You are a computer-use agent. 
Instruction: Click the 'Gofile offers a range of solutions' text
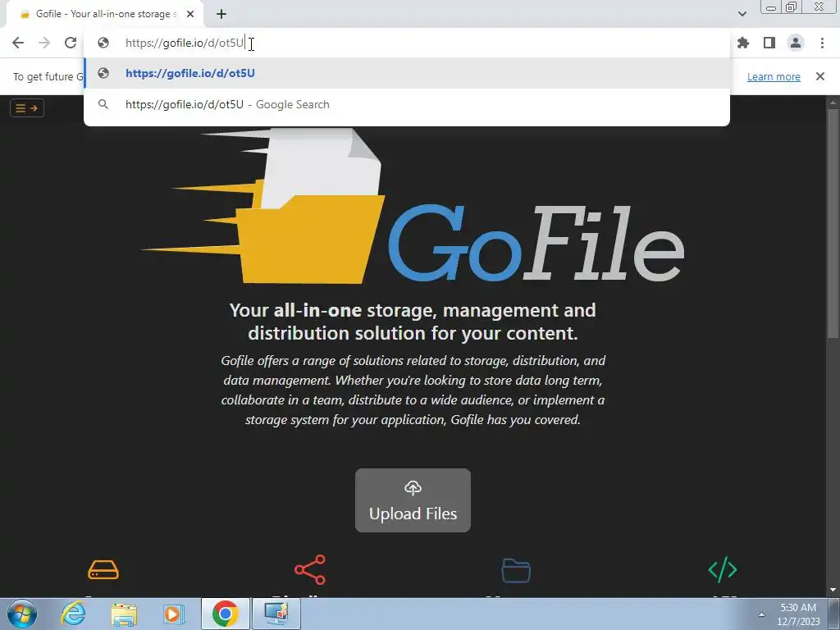point(413,390)
